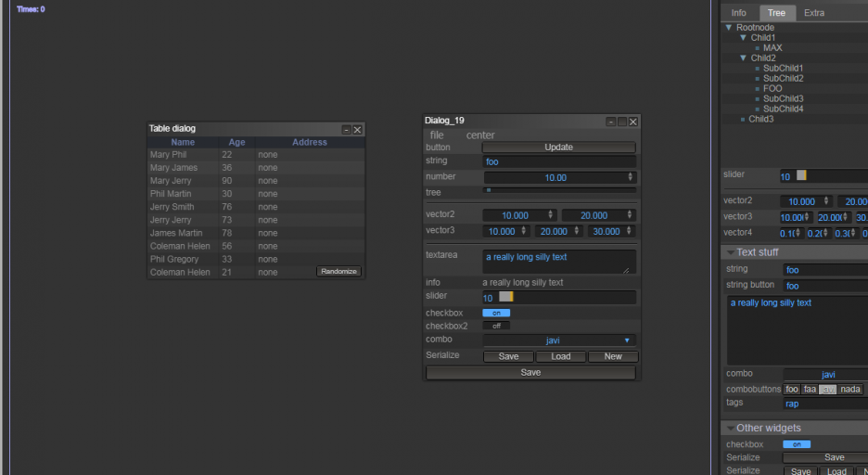The width and height of the screenshot is (868, 475).
Task: Click the string button field in right panel
Action: (x=825, y=287)
